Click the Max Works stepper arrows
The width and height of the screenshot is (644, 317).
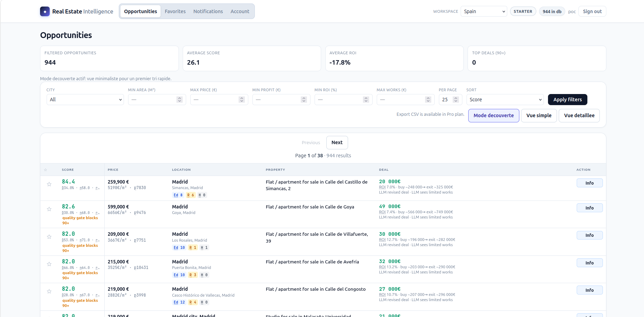428,100
